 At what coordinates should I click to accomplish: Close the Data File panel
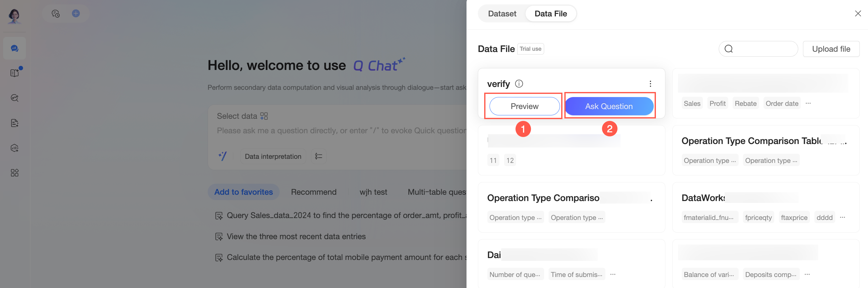pyautogui.click(x=858, y=14)
